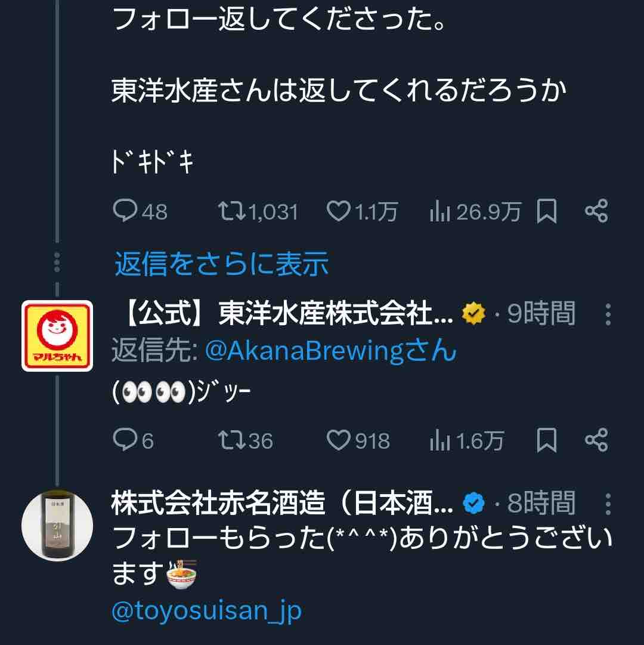This screenshot has height=645, width=644.
Task: View analytics showing 1.6万 views
Action: [466, 440]
